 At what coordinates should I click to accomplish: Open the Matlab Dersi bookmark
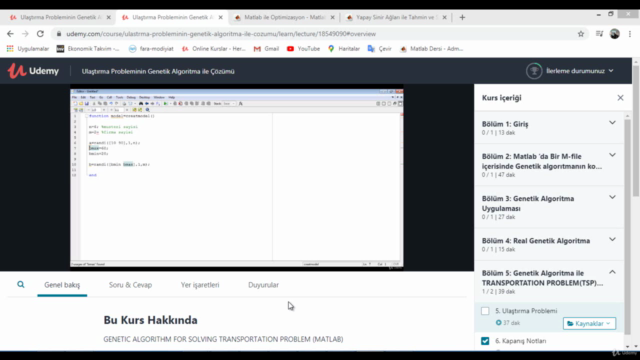pos(431,49)
